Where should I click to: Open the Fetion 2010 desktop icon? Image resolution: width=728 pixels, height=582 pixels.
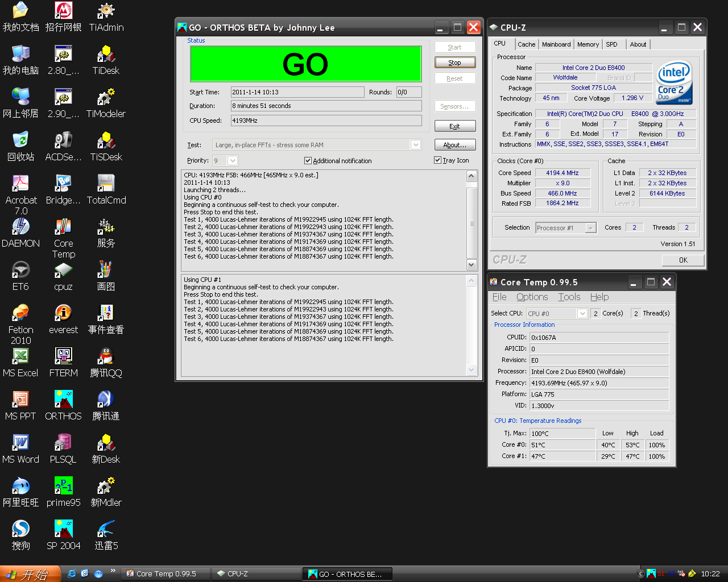point(20,324)
